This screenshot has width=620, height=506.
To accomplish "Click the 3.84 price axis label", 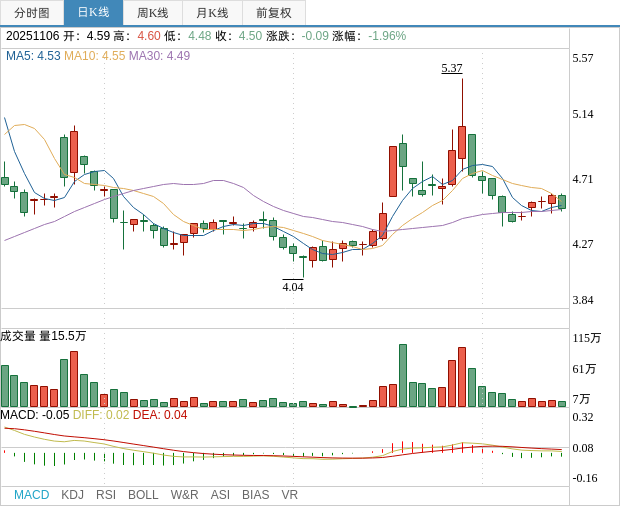I will pyautogui.click(x=583, y=300).
